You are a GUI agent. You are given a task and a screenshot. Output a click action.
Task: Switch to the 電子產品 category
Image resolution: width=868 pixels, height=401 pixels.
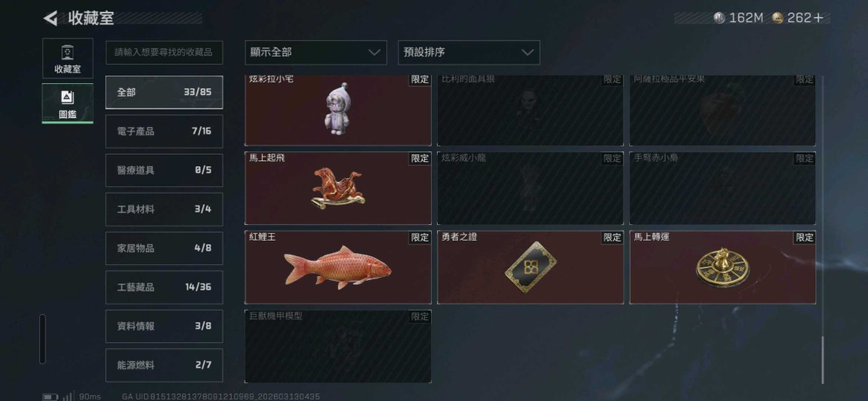[x=165, y=131]
